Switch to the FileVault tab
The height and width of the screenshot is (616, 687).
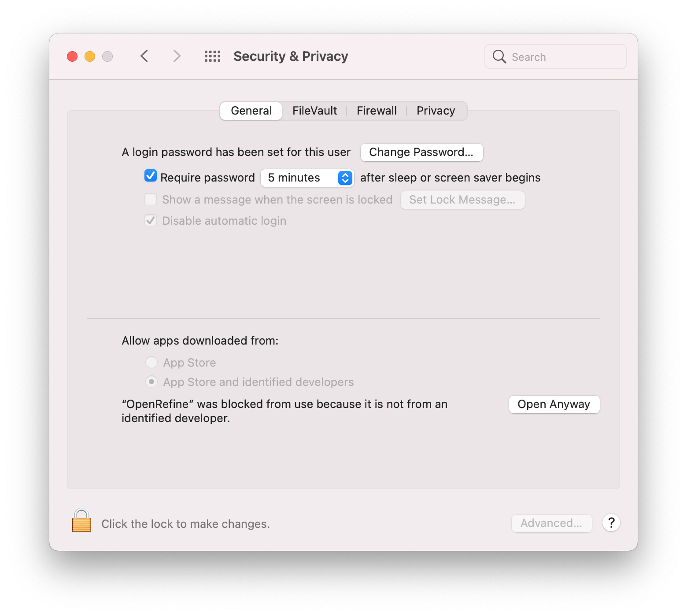coord(314,111)
